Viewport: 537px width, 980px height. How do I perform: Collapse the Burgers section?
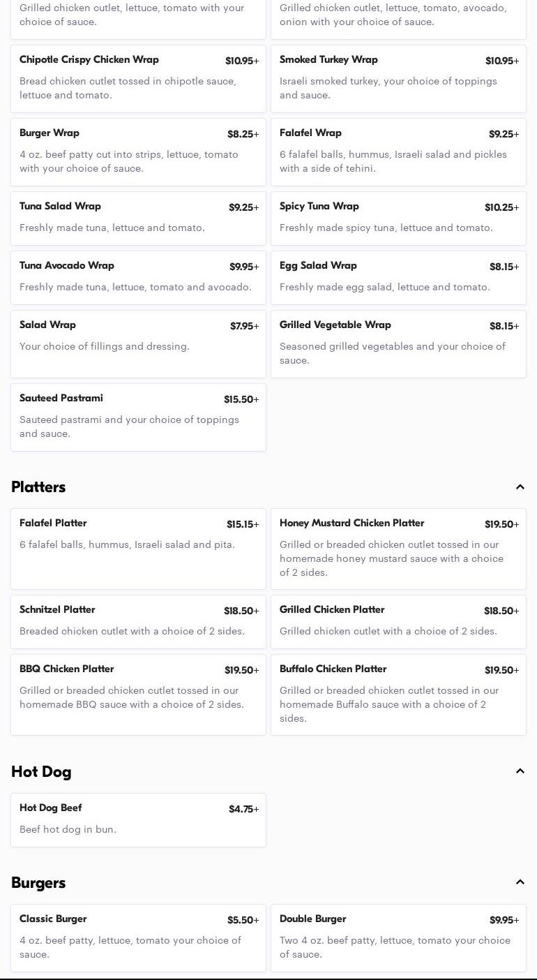tap(520, 882)
